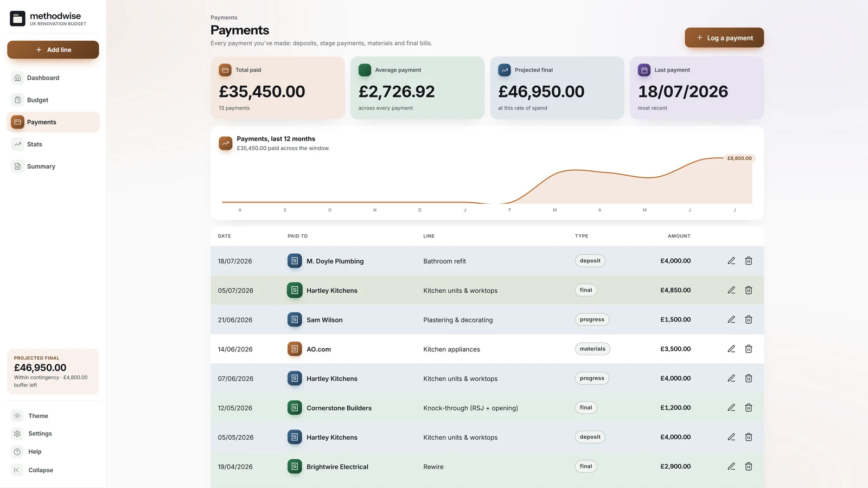Viewport: 868px width, 488px height.
Task: Click the progress tag on Sam Wilson row
Action: 592,319
